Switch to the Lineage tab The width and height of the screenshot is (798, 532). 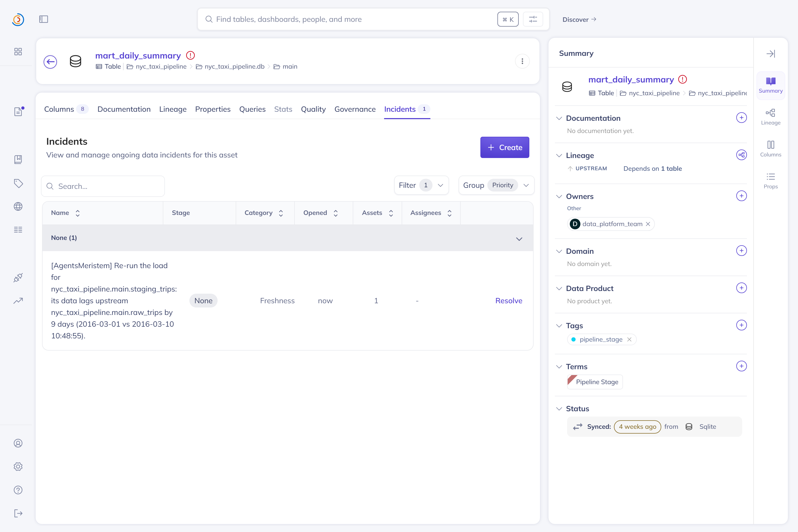tap(173, 109)
